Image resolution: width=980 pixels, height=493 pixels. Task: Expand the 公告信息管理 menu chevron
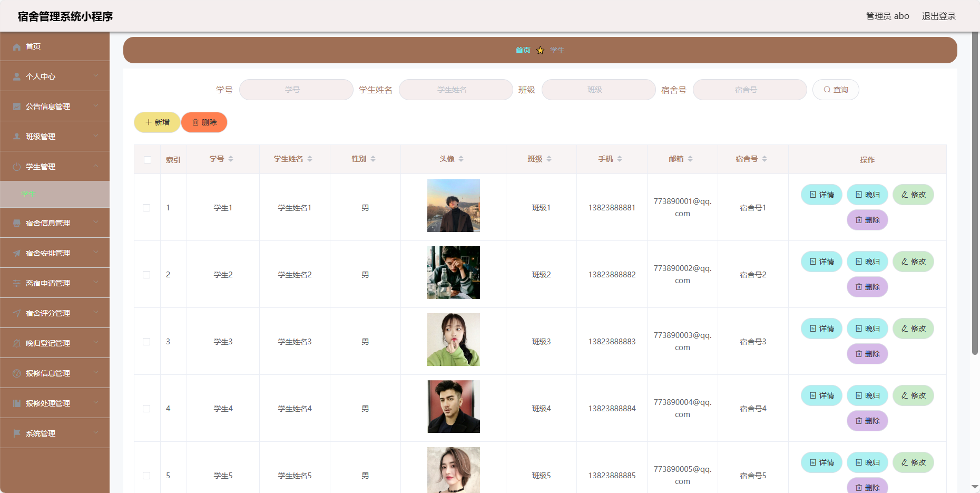point(96,106)
